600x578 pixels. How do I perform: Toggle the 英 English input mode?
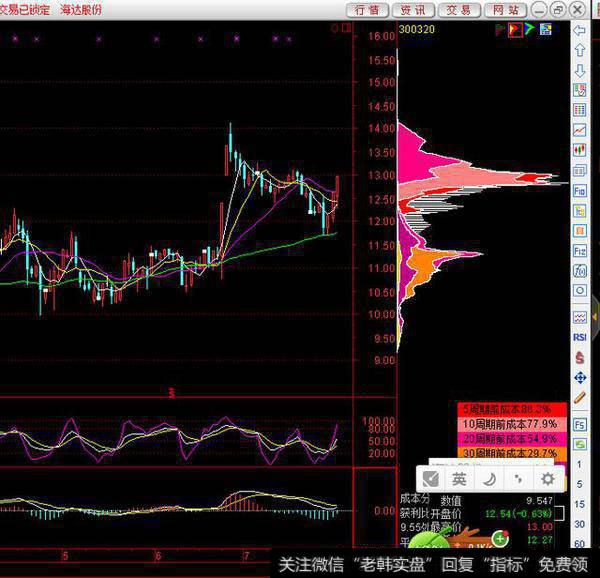click(459, 480)
